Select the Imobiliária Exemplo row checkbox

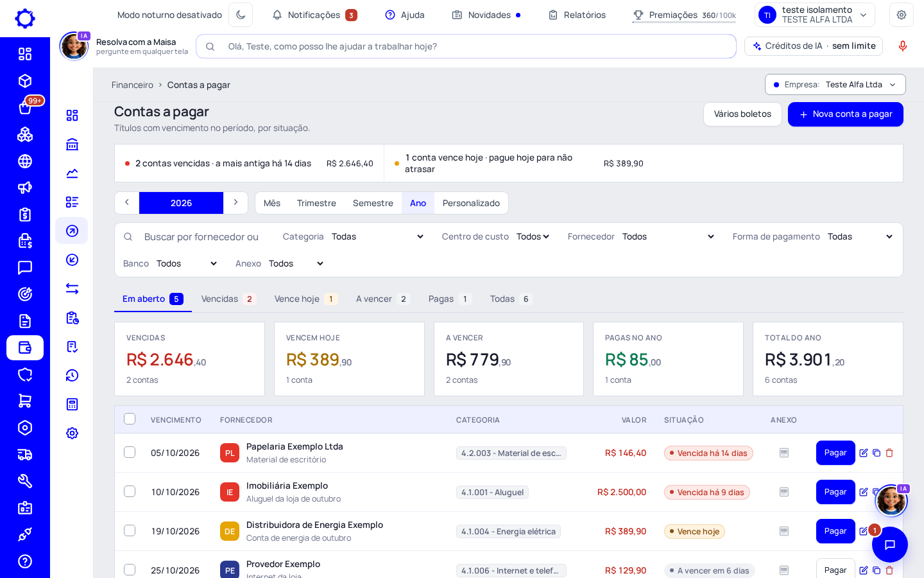point(130,491)
